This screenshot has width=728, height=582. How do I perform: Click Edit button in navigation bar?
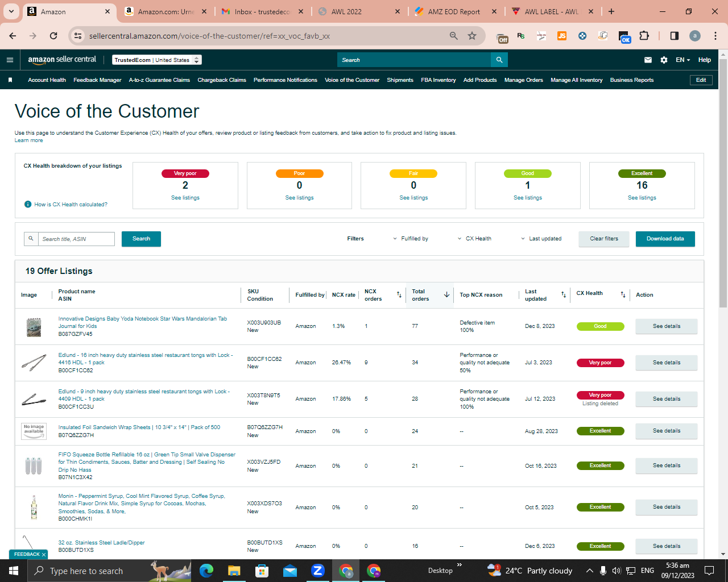(x=701, y=80)
